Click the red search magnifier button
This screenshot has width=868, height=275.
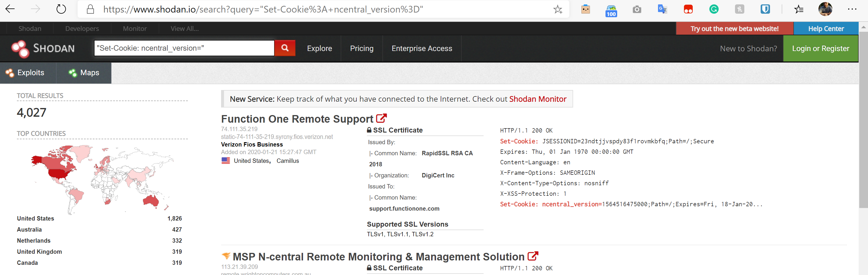tap(285, 48)
